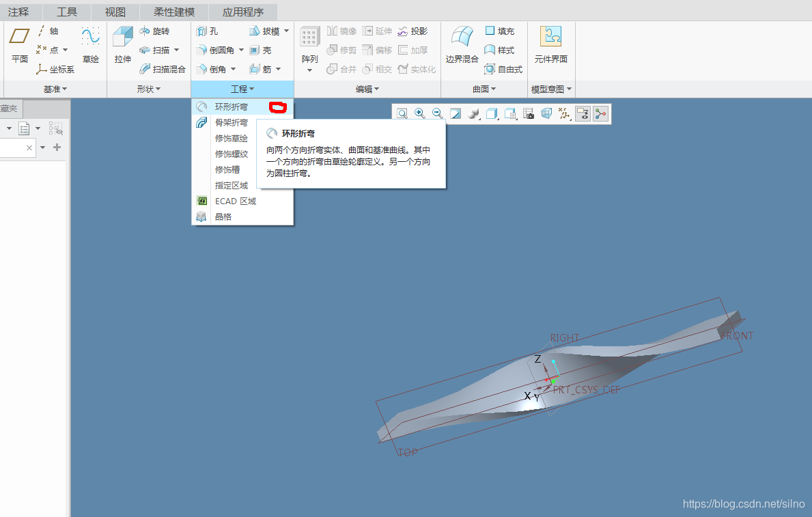The height and width of the screenshot is (517, 812).
Task: Click the zoom out magnifier icon
Action: tap(438, 114)
